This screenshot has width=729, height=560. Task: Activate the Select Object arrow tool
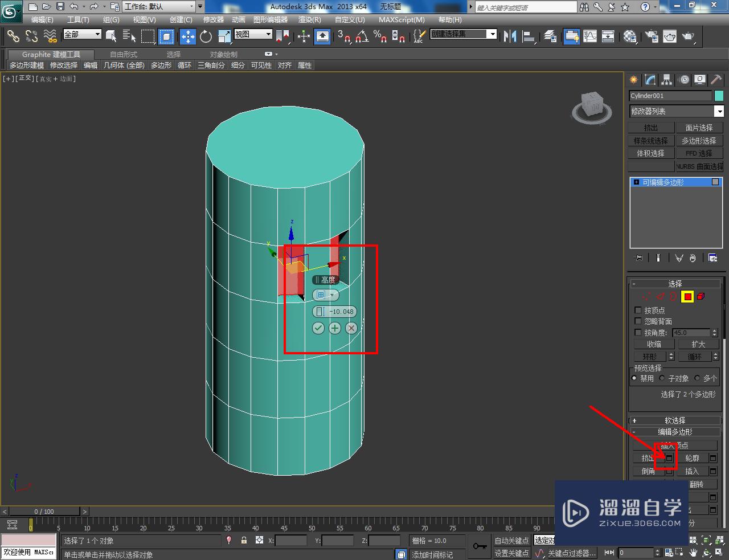click(111, 36)
